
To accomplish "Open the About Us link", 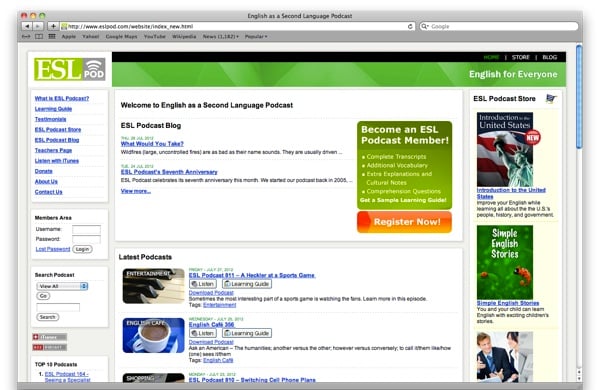I will tap(46, 181).
